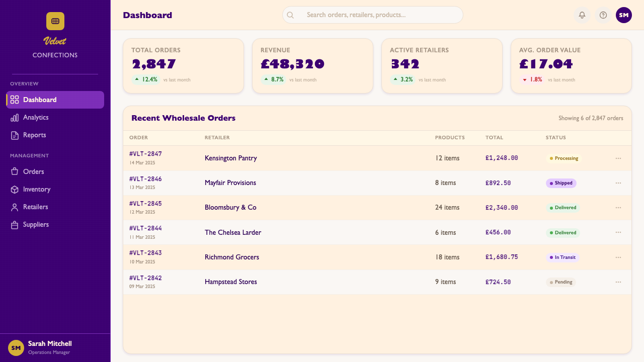Select retailer Hampstead Stores
The width and height of the screenshot is (644, 362).
(x=231, y=282)
